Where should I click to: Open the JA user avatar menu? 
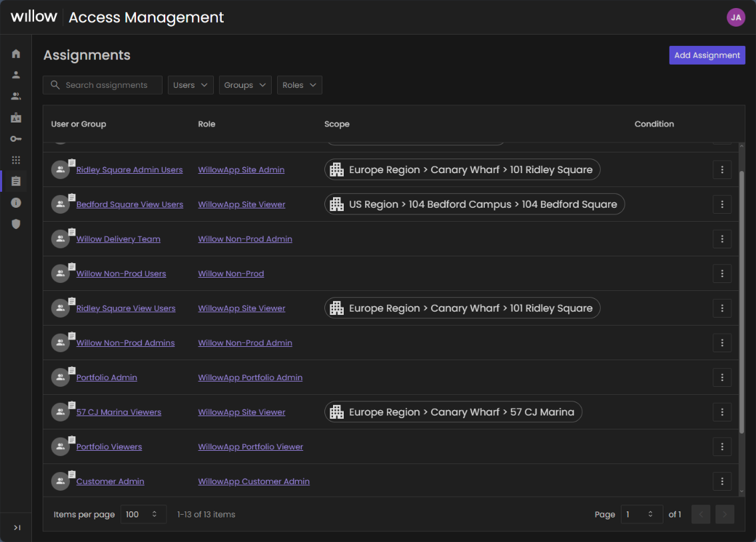[736, 17]
